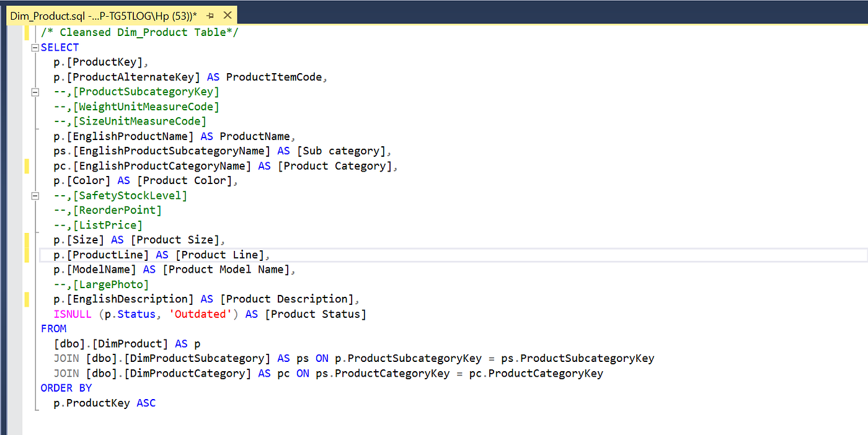868x435 pixels.
Task: Pin the Dim_Product.sql tab
Action: coord(210,15)
